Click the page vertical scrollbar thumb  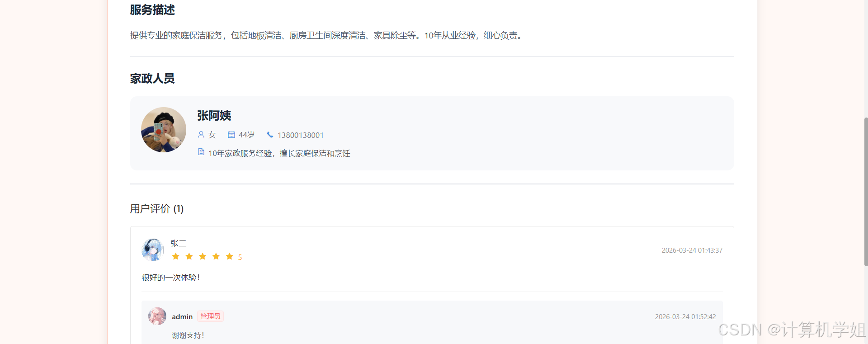pos(866,192)
